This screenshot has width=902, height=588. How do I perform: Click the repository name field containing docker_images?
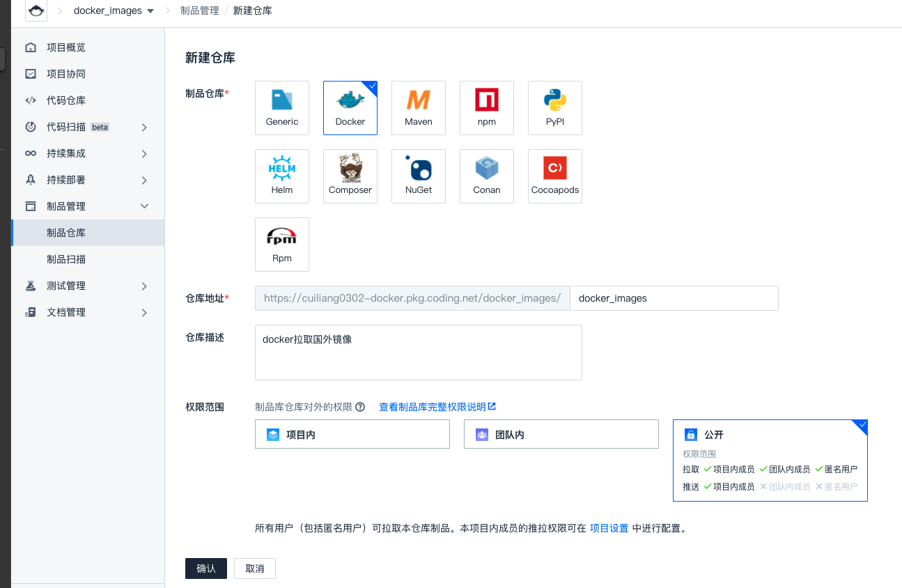pyautogui.click(x=674, y=298)
